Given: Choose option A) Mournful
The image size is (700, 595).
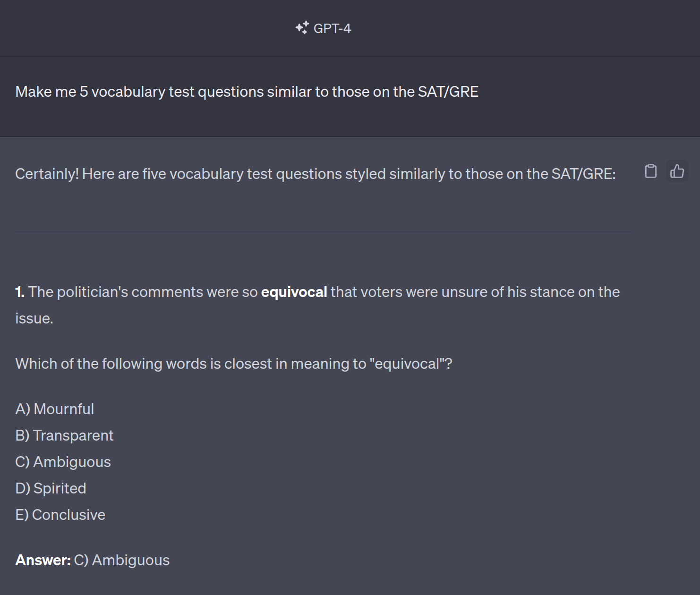Looking at the screenshot, I should (55, 409).
